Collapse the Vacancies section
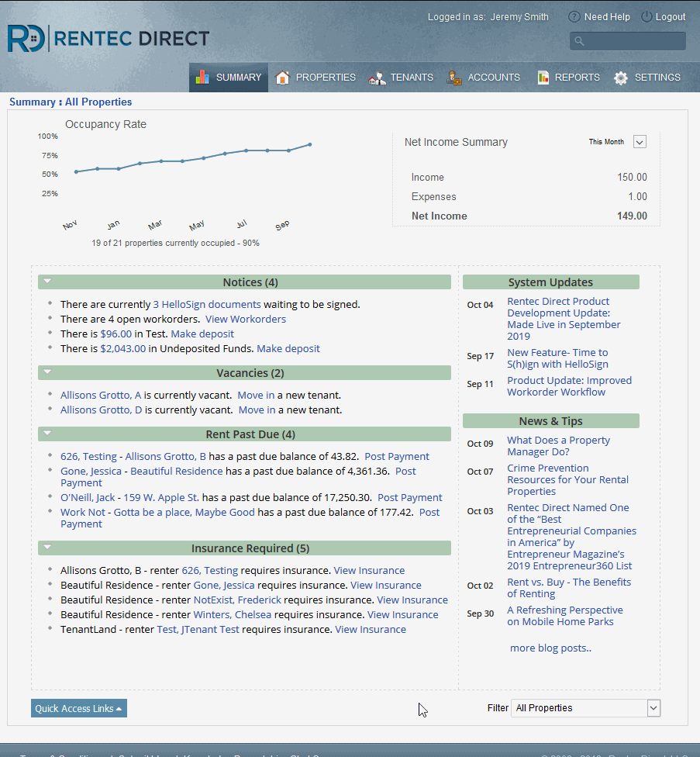Screen dimensions: 700x757 (x=47, y=372)
